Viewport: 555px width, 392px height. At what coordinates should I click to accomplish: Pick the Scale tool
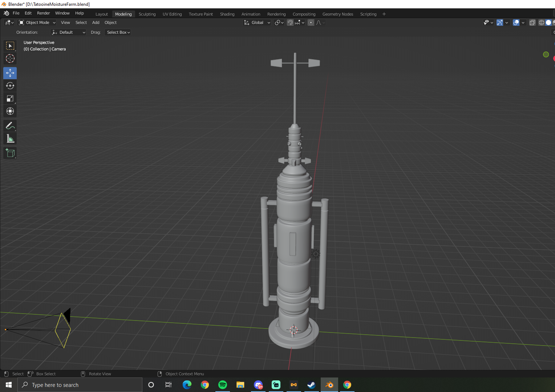click(x=10, y=98)
